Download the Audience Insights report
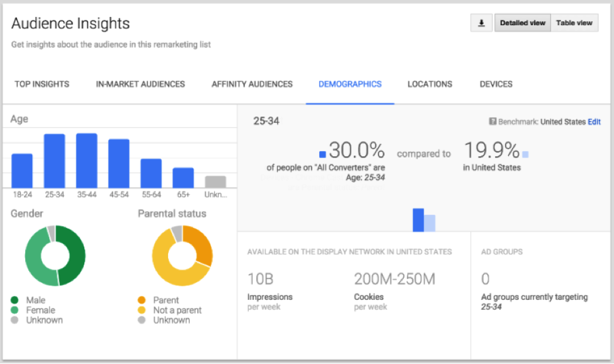Screen dimensions: 614x364 (480, 23)
